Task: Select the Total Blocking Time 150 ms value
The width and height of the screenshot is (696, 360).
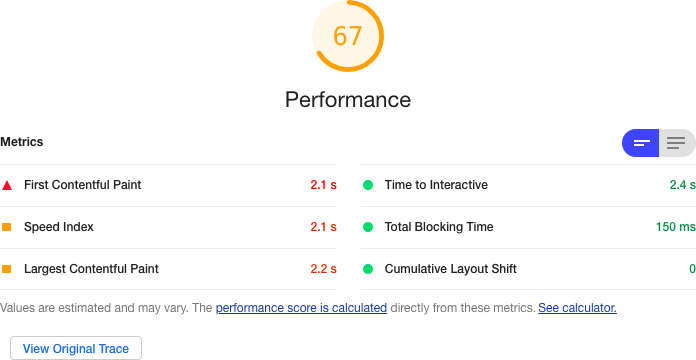Action: point(676,227)
